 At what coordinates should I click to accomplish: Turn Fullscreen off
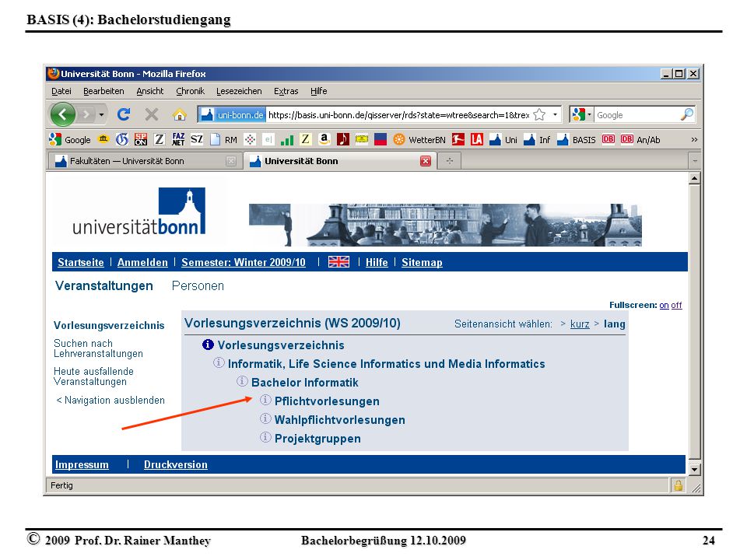tap(676, 305)
